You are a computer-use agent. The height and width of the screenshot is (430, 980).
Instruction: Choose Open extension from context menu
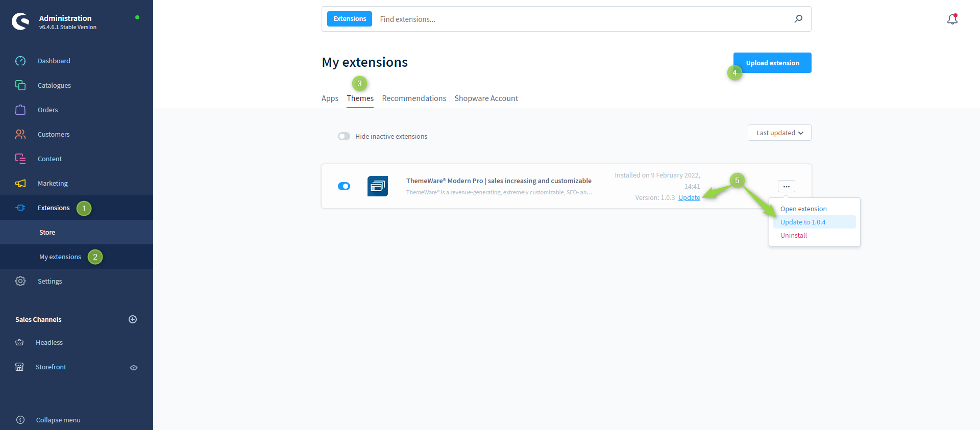pyautogui.click(x=815, y=209)
